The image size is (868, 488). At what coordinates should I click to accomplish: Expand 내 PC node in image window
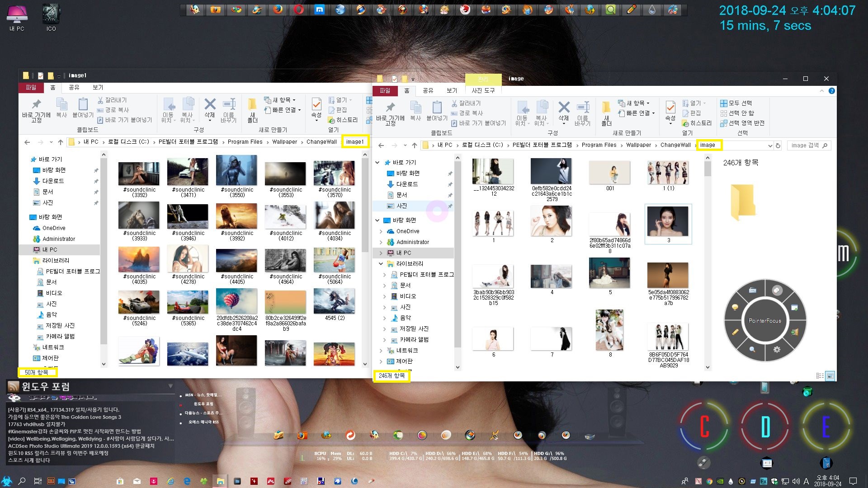point(381,253)
